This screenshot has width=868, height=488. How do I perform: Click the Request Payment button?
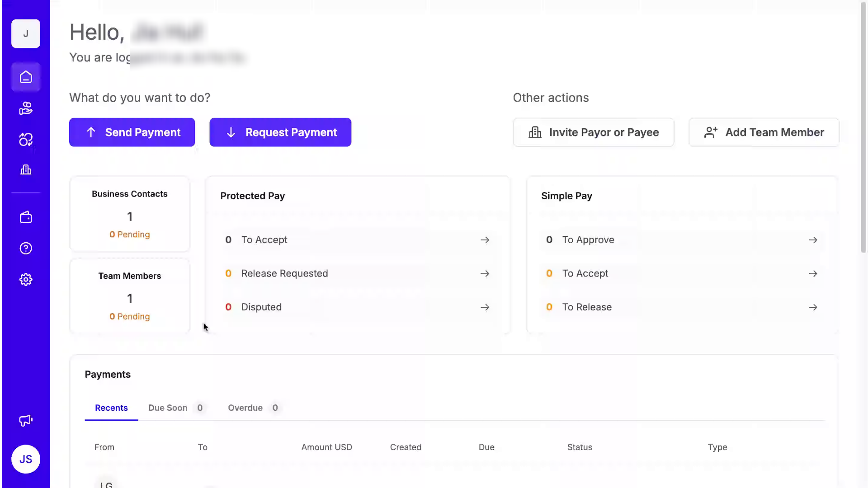tap(280, 132)
